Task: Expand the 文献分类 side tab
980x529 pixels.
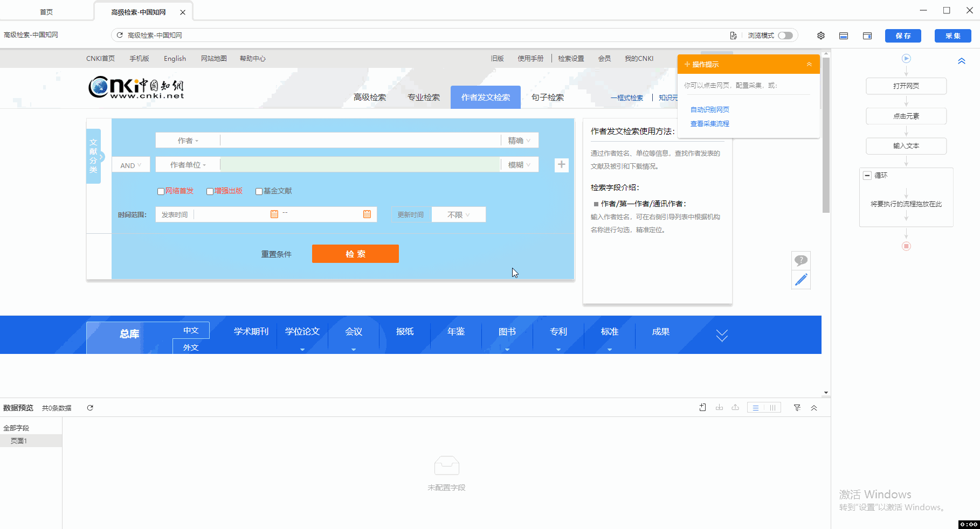Action: tap(94, 156)
